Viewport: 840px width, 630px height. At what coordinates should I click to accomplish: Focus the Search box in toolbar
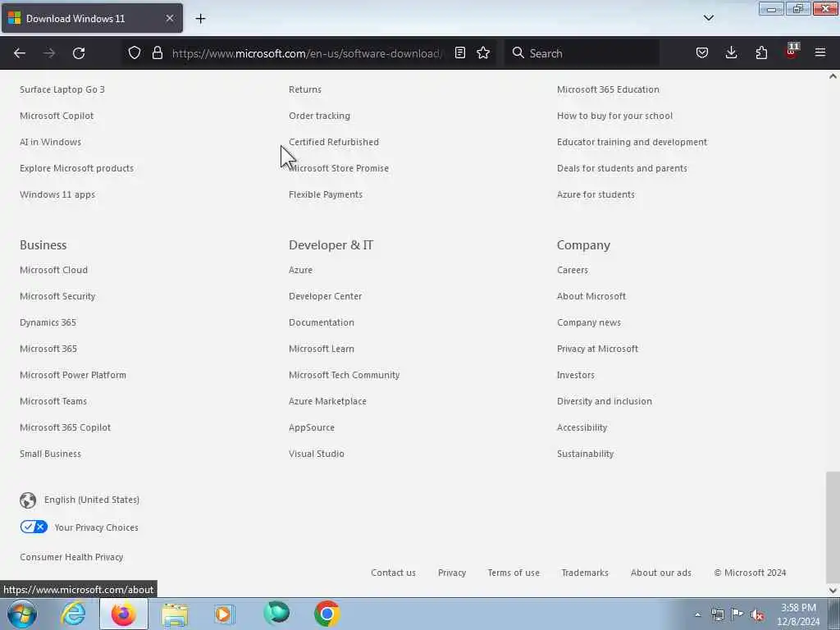(x=582, y=53)
